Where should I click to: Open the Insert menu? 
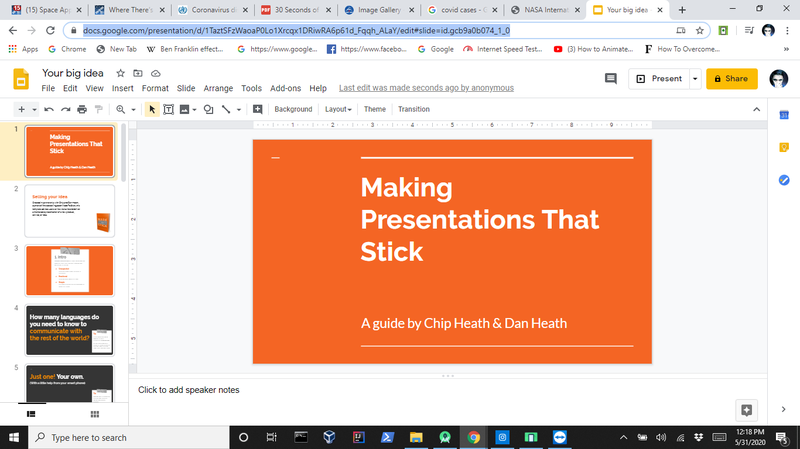[x=124, y=88]
